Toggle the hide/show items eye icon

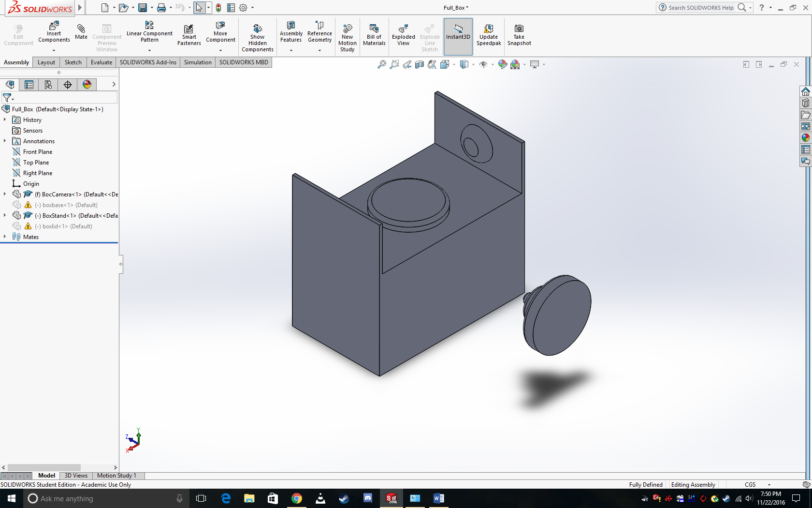(483, 64)
